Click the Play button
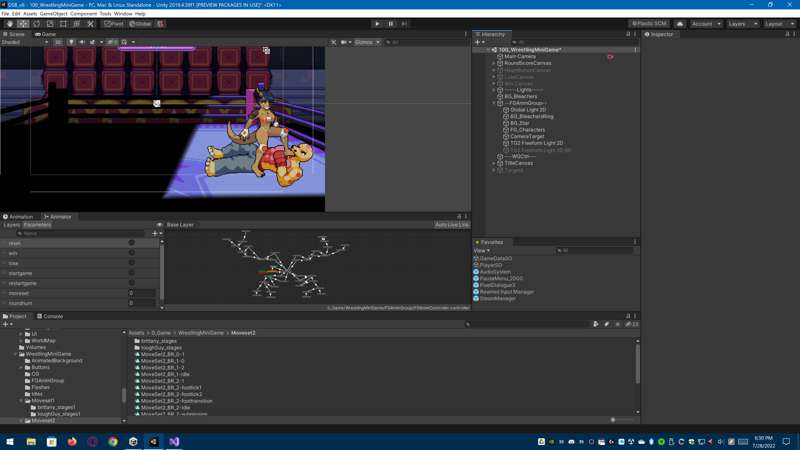 click(x=377, y=24)
